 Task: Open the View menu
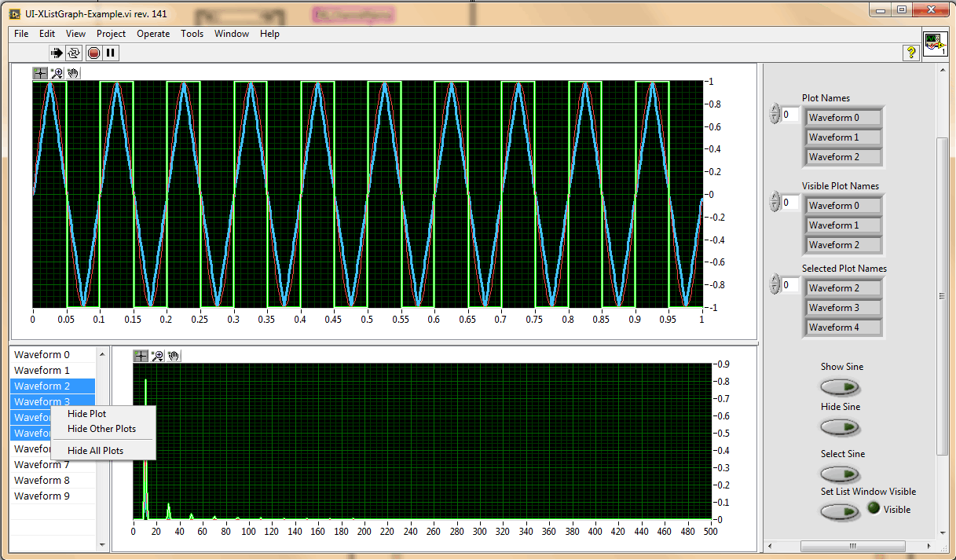point(76,34)
